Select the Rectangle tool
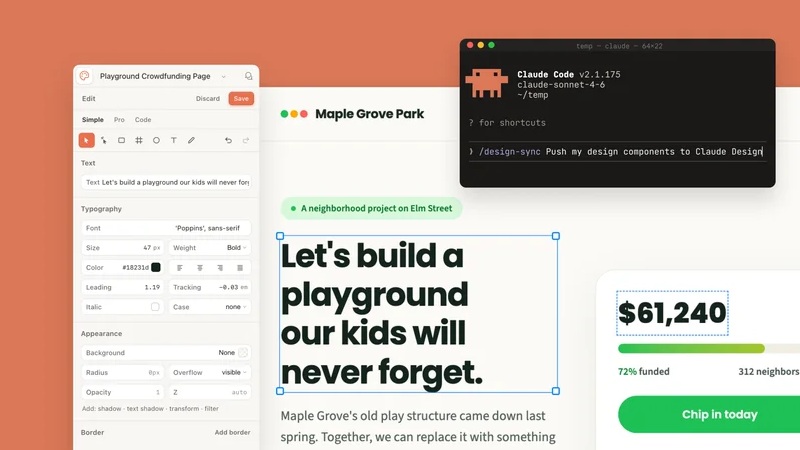This screenshot has width=800, height=450. [121, 140]
